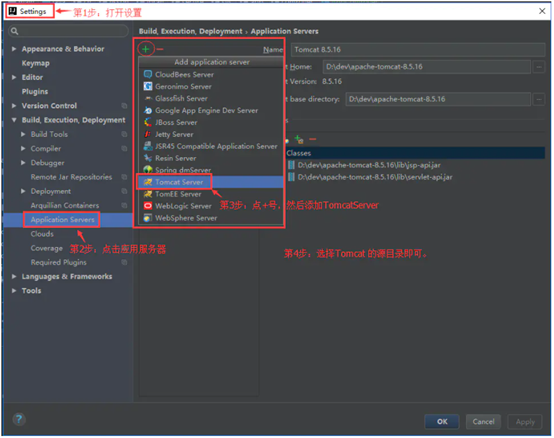
Task: Click the search magnifier icon in settings
Action: [14, 31]
